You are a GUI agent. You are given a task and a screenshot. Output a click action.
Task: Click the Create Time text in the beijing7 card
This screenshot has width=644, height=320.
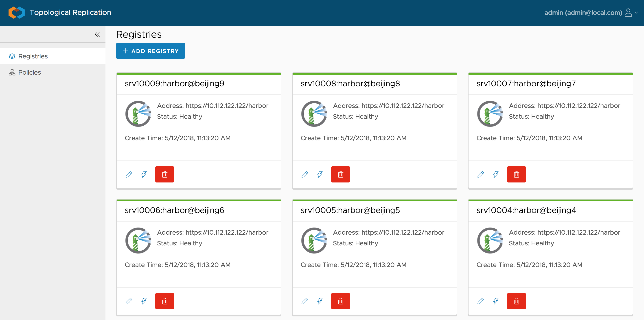[x=530, y=138]
